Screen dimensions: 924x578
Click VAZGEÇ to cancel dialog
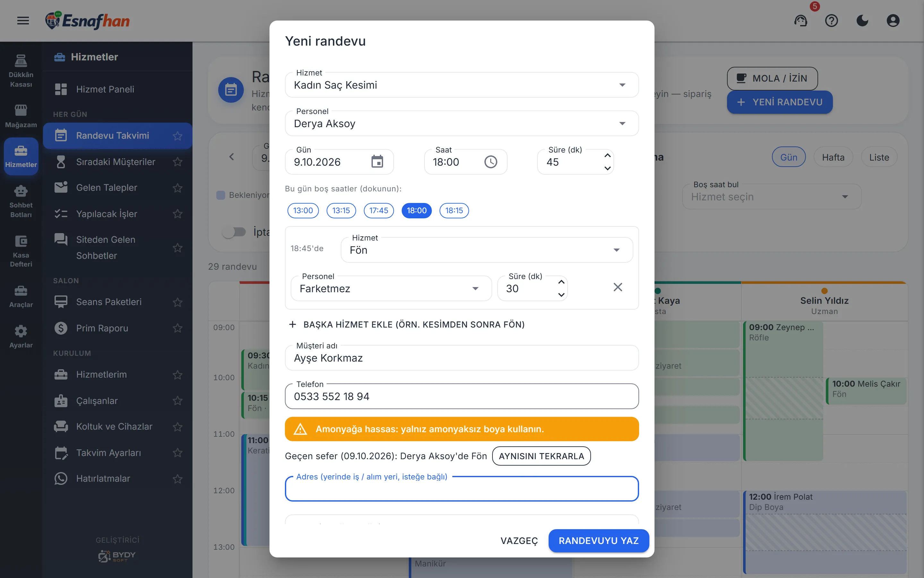pyautogui.click(x=519, y=540)
